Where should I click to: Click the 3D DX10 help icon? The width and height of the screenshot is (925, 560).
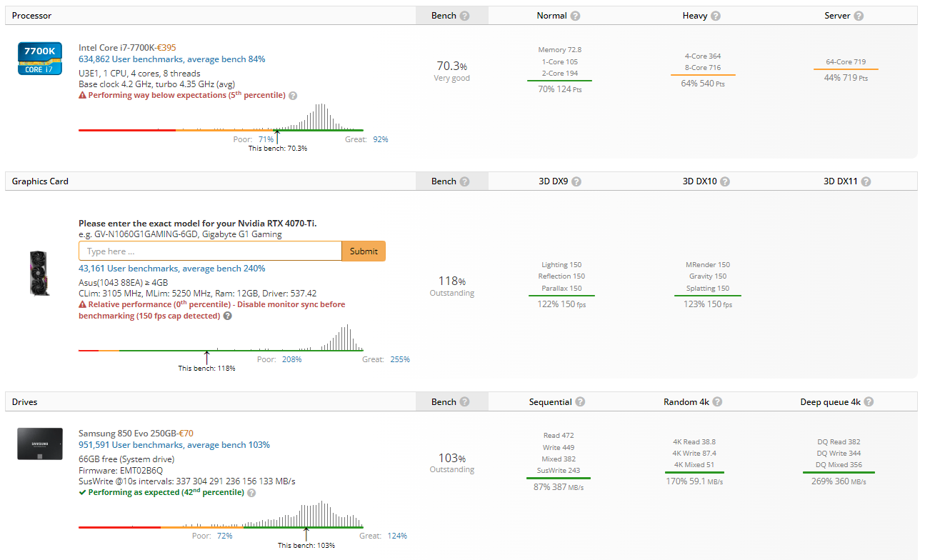coord(725,181)
